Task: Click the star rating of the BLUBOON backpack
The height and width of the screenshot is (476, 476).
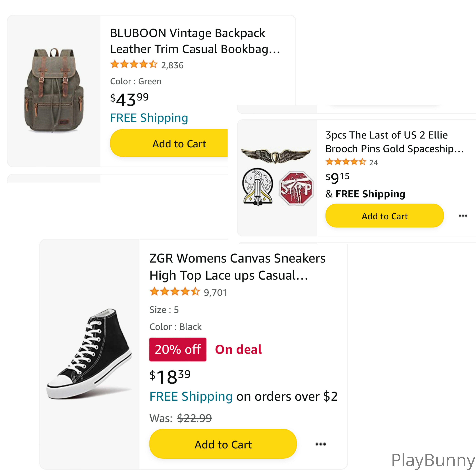Action: (x=134, y=65)
